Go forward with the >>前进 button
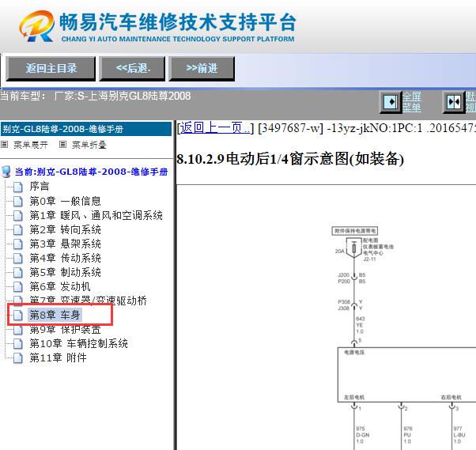Screen dimensions: 476x450 coord(202,68)
